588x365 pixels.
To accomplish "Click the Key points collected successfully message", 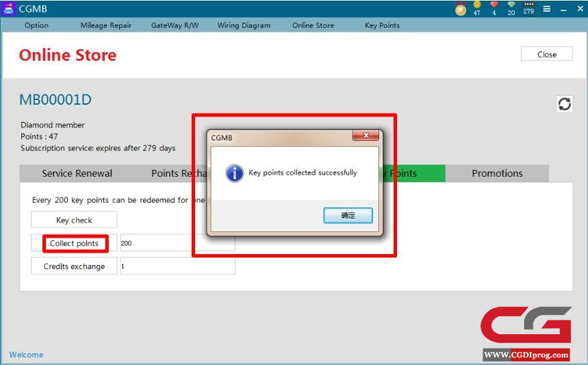I will [303, 173].
